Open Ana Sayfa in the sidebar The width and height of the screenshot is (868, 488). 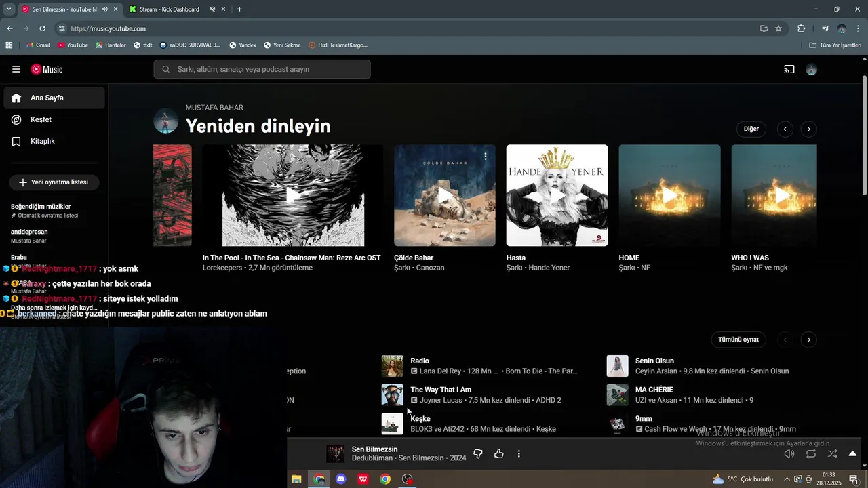[x=54, y=98]
